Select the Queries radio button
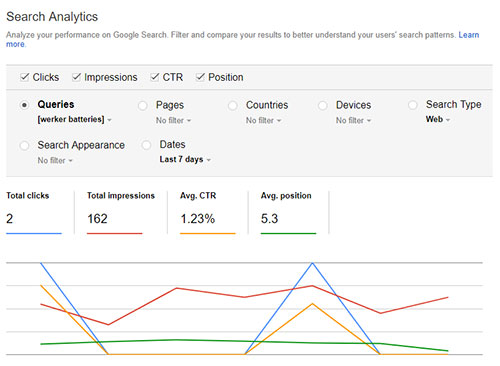500x366 pixels. [24, 105]
